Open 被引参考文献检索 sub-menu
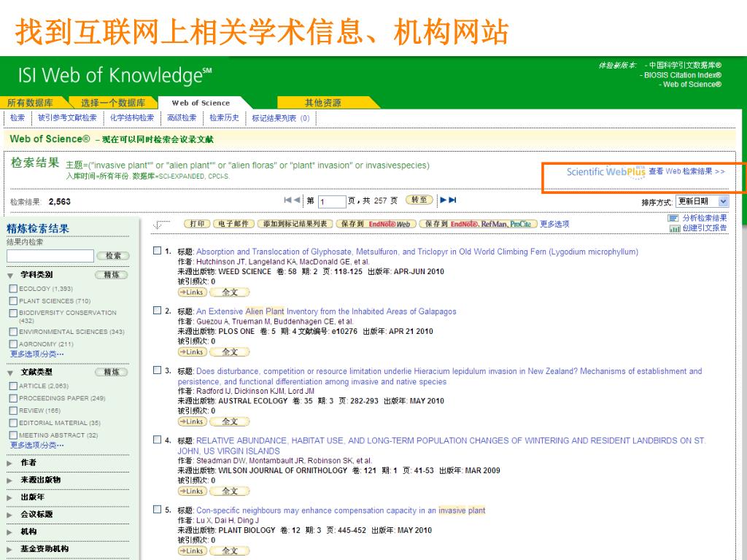747x560 pixels. point(67,117)
